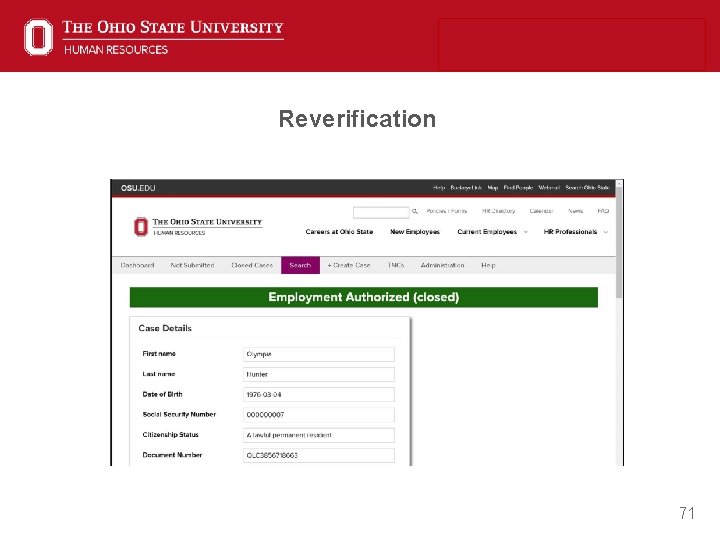The image size is (720, 540).
Task: Click the Ohio State block O logo in header
Action: point(39,37)
